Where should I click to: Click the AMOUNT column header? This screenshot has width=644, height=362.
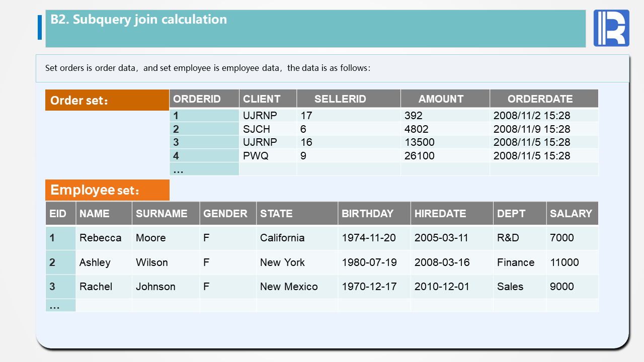441,99
